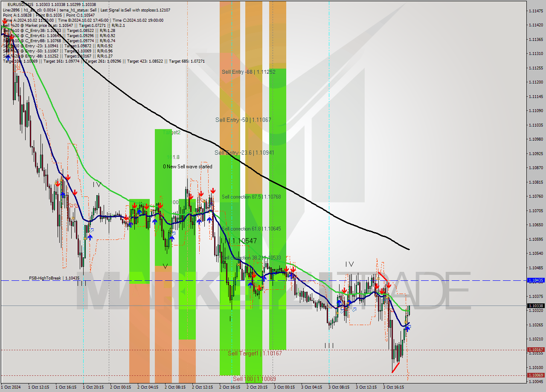Click the wave 'V' label on the orange zone

pyautogui.click(x=165, y=267)
